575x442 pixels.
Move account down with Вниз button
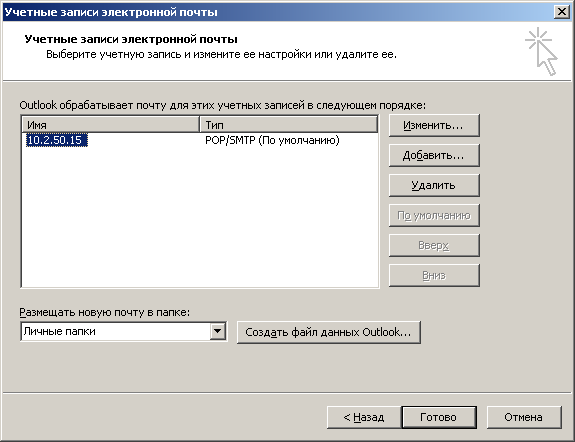point(434,275)
